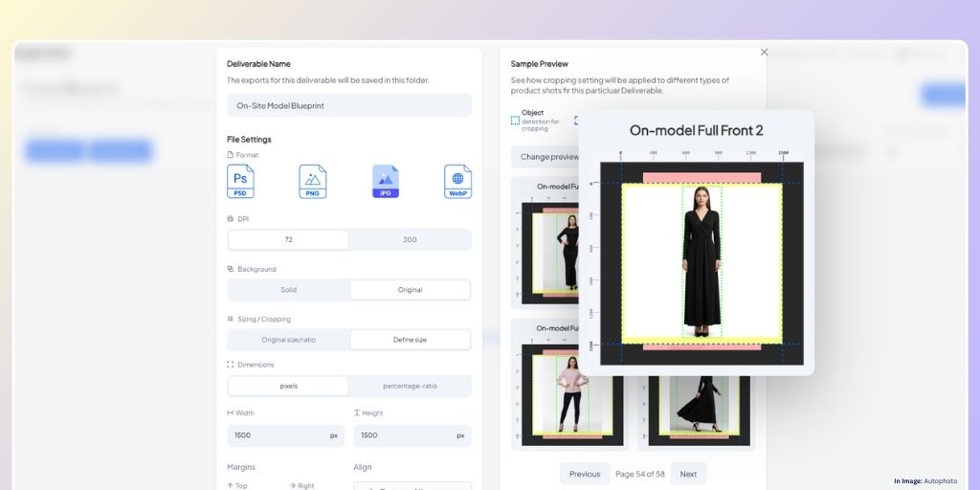Go to the Next preview page
980x490 pixels.
(688, 474)
